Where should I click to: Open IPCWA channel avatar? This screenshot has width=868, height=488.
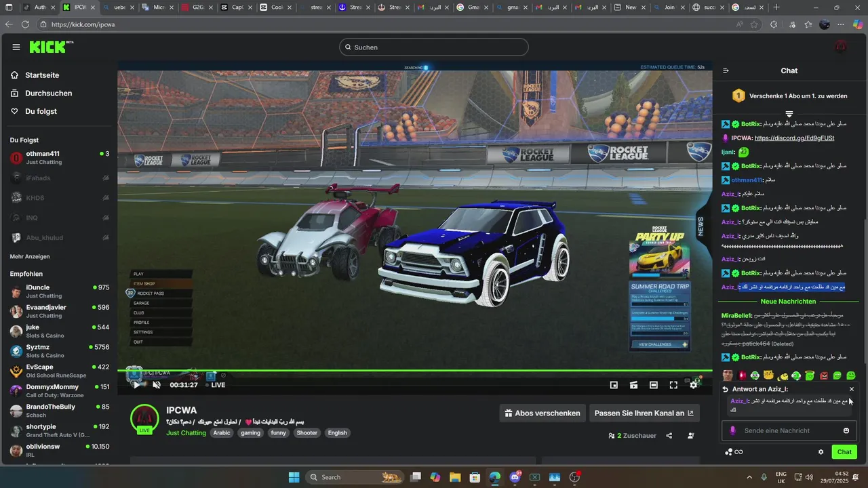144,418
